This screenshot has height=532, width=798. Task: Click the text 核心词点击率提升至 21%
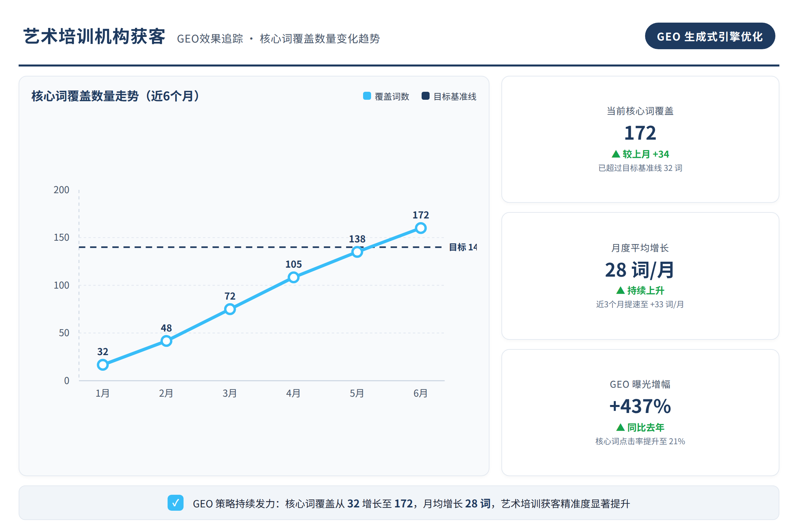[640, 441]
